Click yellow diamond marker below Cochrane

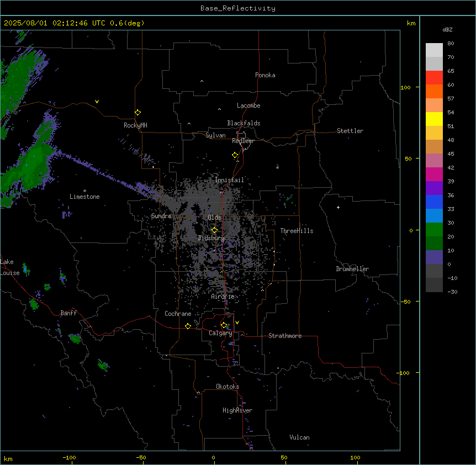click(x=188, y=326)
